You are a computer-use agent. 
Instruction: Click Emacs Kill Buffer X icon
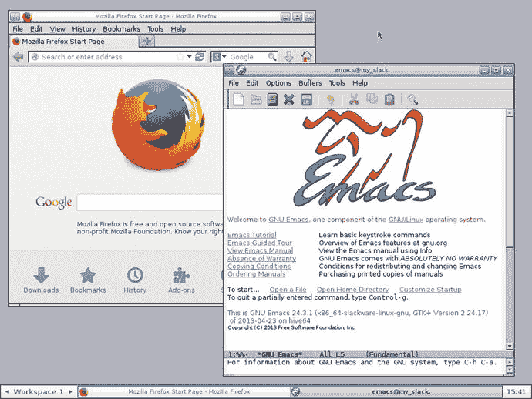pos(288,99)
